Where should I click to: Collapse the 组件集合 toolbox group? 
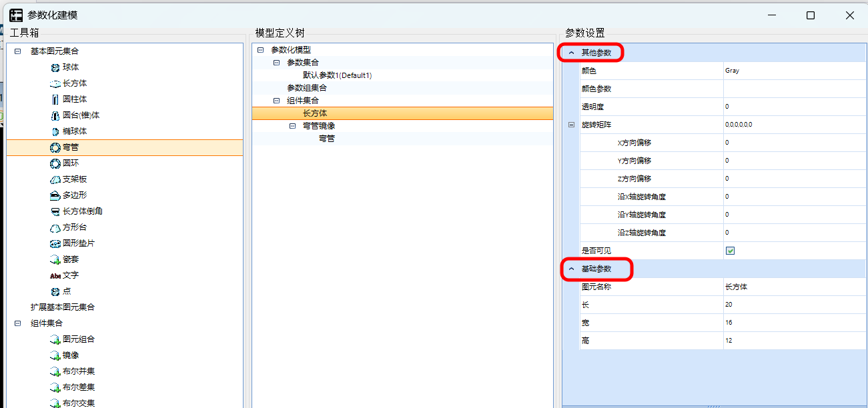(17, 323)
